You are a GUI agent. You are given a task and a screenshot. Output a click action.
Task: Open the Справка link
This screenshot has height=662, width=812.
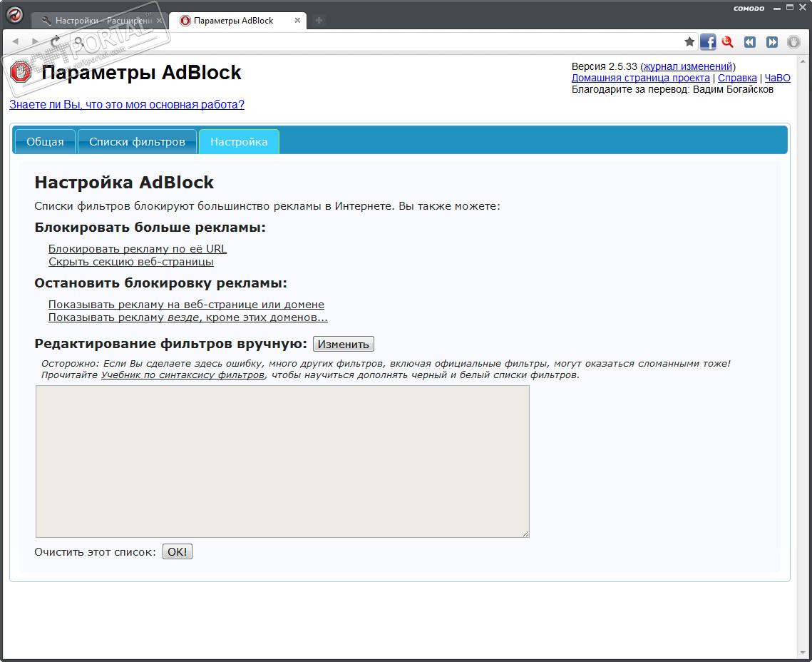pyautogui.click(x=737, y=78)
